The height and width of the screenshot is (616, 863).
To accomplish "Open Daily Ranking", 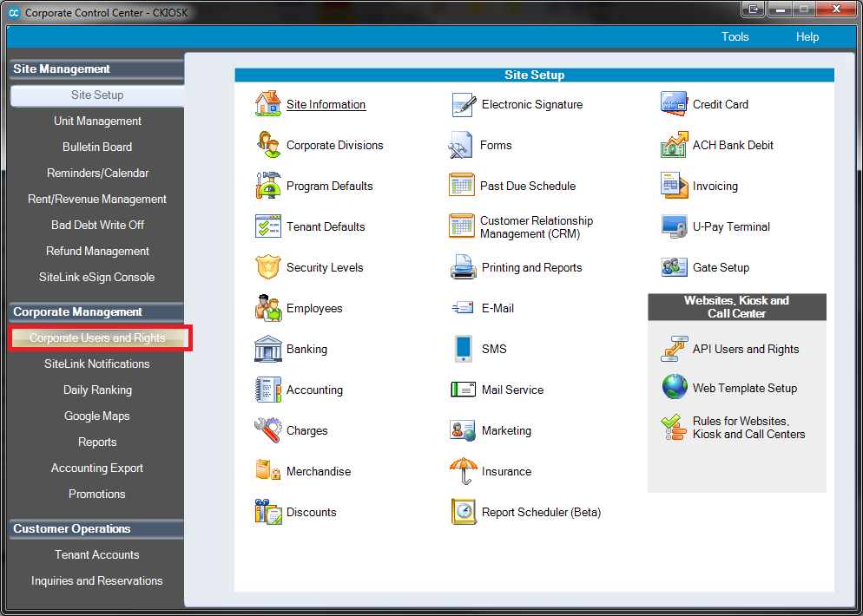I will [97, 390].
